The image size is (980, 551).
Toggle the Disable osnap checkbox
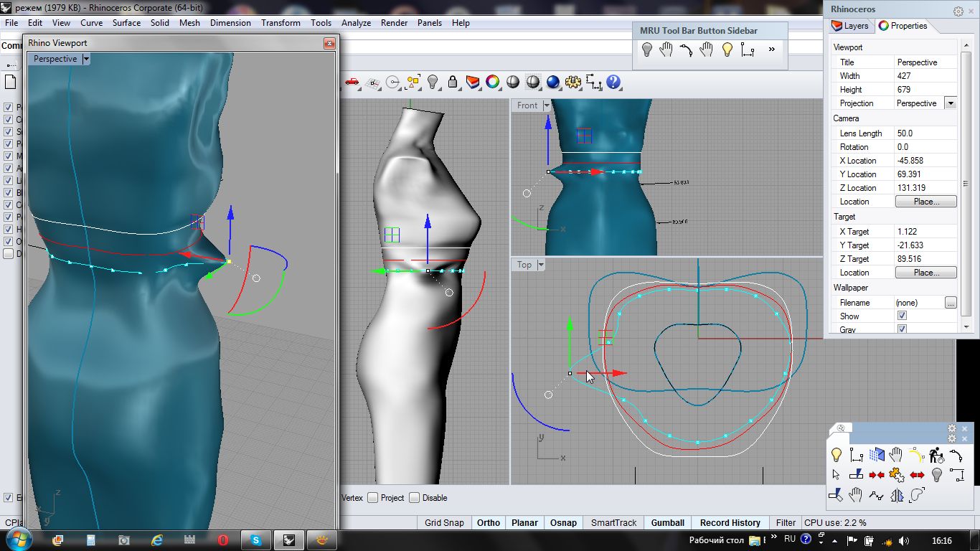415,498
